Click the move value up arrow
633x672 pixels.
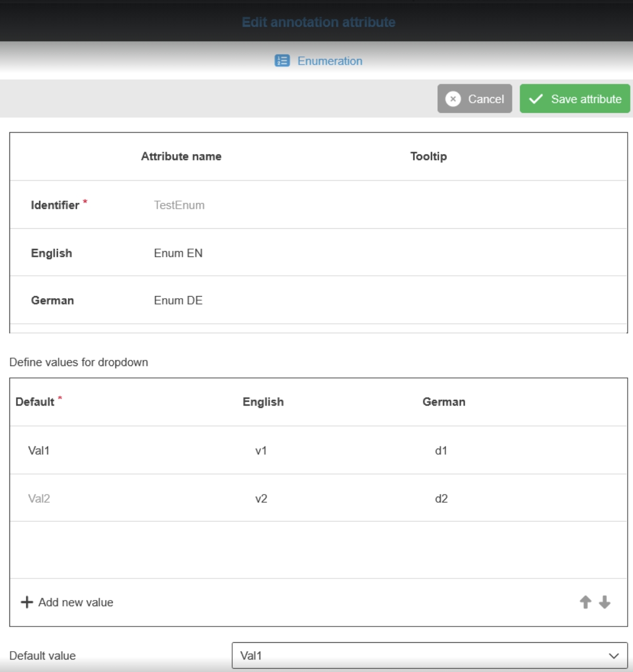tap(586, 602)
